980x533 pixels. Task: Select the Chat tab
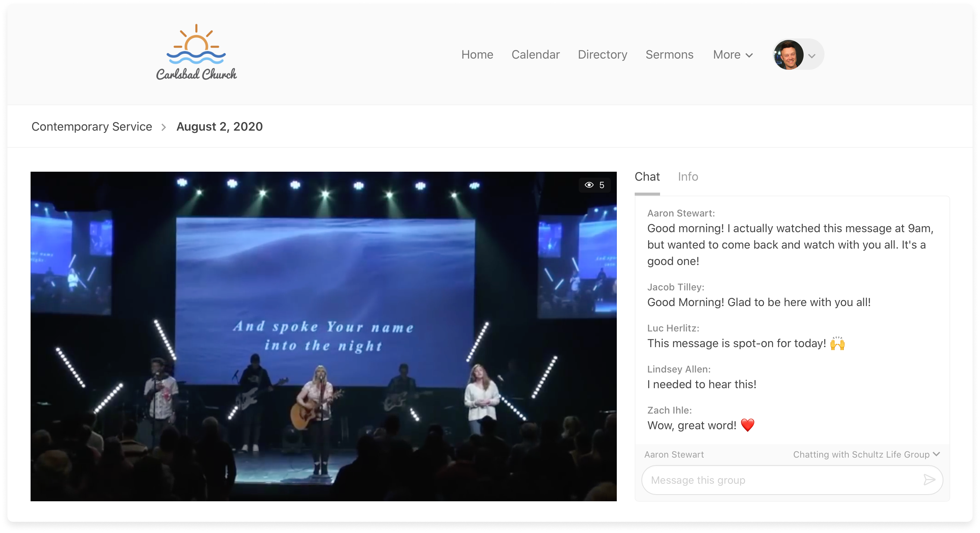click(x=647, y=177)
